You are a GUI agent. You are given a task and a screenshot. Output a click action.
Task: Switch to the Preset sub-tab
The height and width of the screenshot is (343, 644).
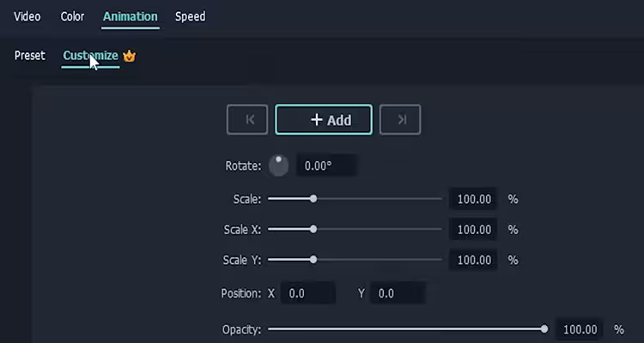point(29,56)
